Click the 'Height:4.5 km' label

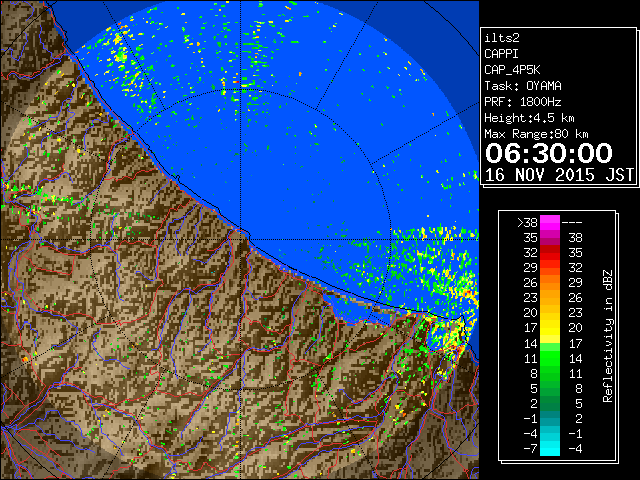pyautogui.click(x=529, y=118)
